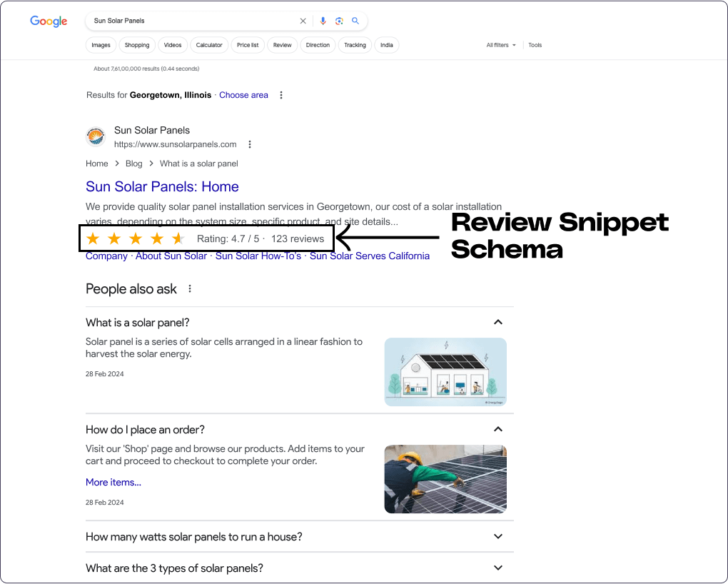Expand 'What are the 3 types of solar panels?'
The height and width of the screenshot is (584, 728).
tap(497, 568)
